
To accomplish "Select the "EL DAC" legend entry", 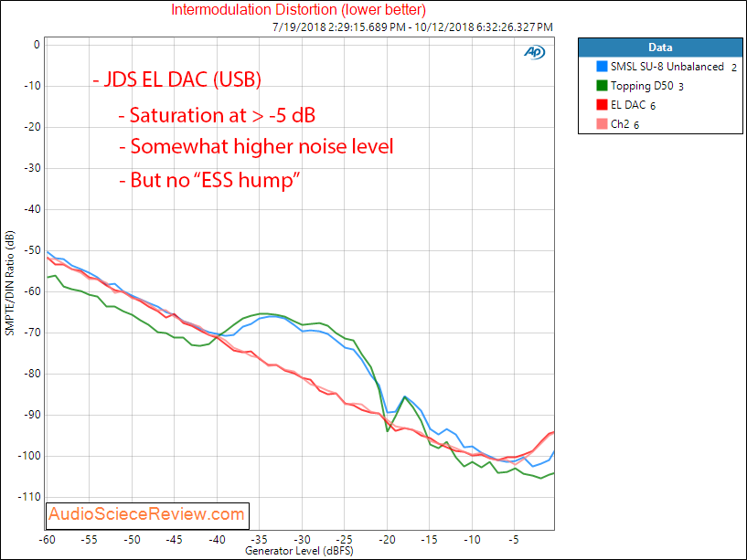I will 628,105.
